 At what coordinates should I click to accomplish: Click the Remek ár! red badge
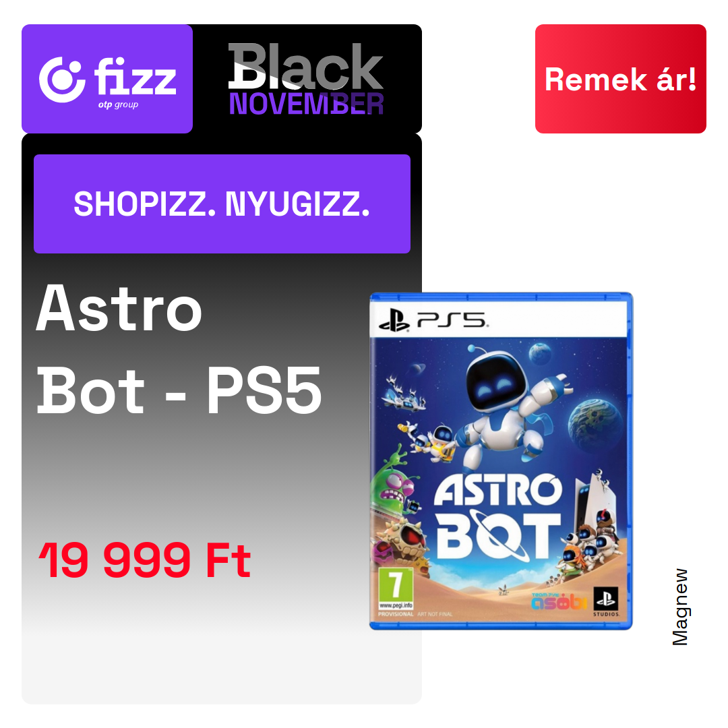pyautogui.click(x=620, y=79)
